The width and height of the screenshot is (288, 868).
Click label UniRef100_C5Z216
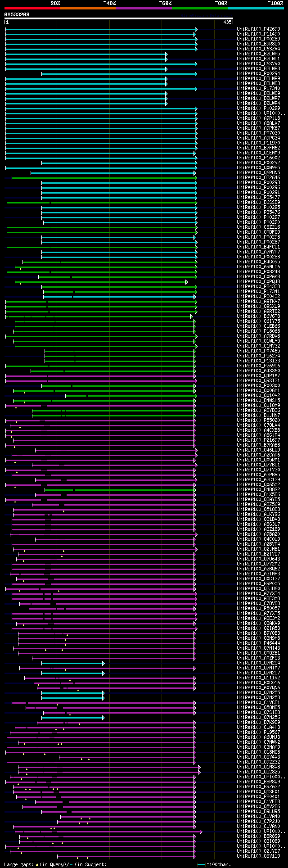click(258, 227)
